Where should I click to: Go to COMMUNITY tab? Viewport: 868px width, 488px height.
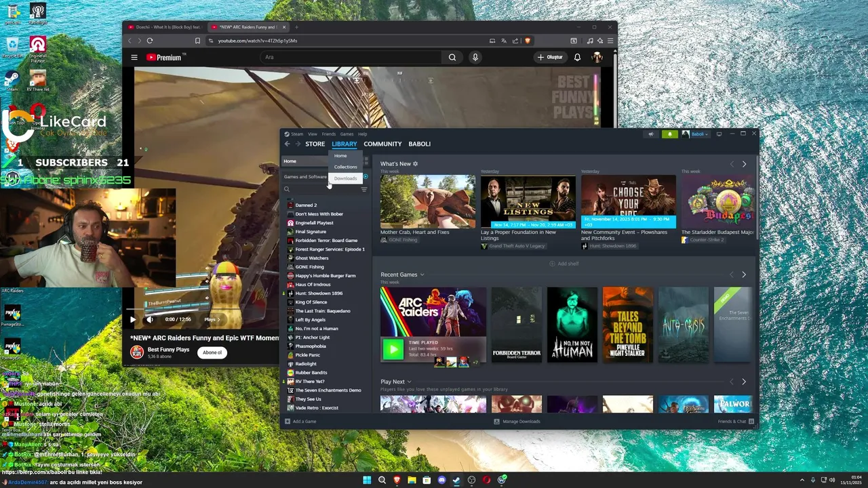tap(382, 144)
